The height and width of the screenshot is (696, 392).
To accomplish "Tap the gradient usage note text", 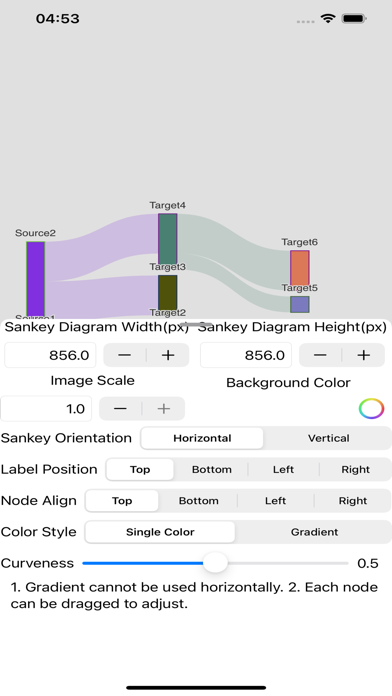I will point(194,595).
